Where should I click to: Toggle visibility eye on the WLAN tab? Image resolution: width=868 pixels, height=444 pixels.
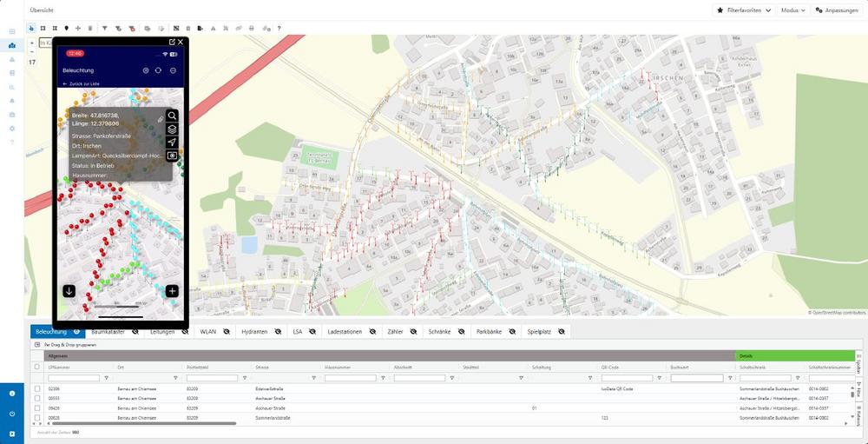(227, 332)
